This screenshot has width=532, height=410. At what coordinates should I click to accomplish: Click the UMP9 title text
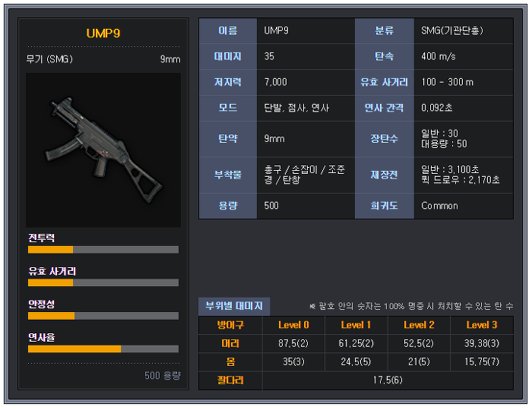[103, 33]
